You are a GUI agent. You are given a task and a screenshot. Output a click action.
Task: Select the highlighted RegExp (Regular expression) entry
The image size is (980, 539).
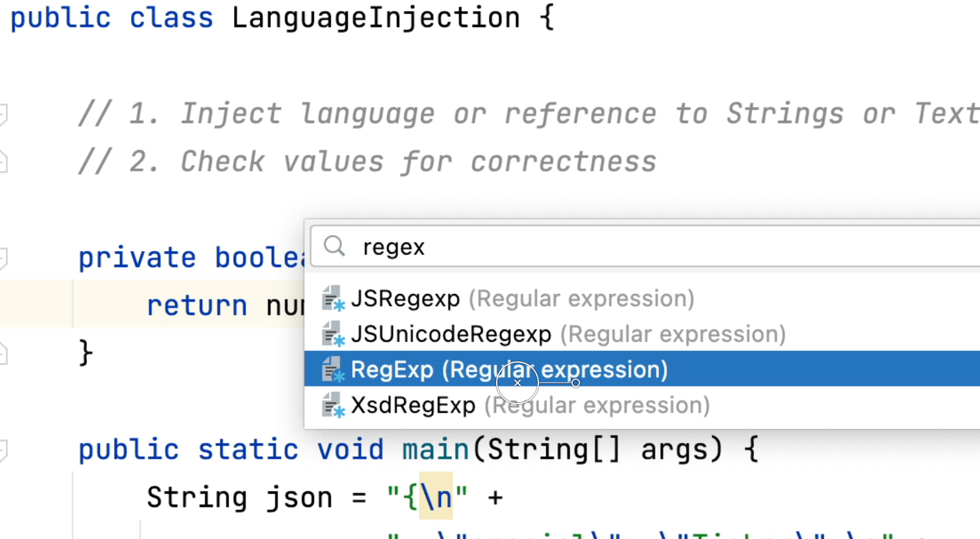click(508, 370)
